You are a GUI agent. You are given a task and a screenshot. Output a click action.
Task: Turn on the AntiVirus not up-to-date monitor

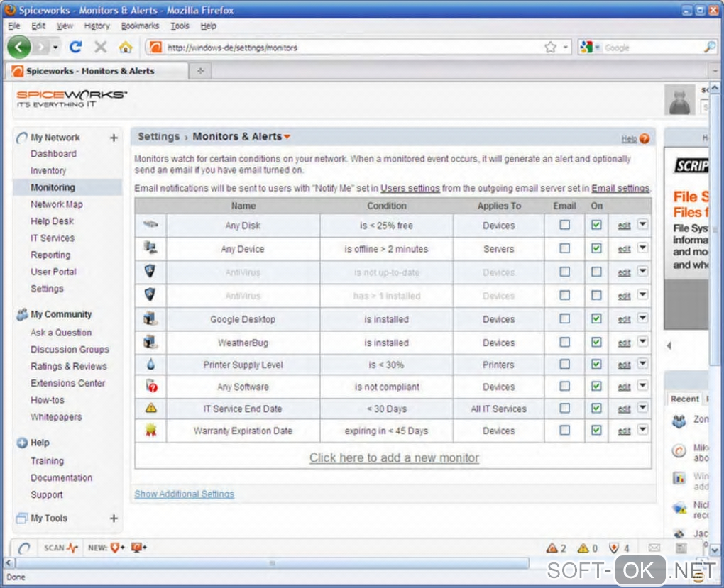click(596, 272)
